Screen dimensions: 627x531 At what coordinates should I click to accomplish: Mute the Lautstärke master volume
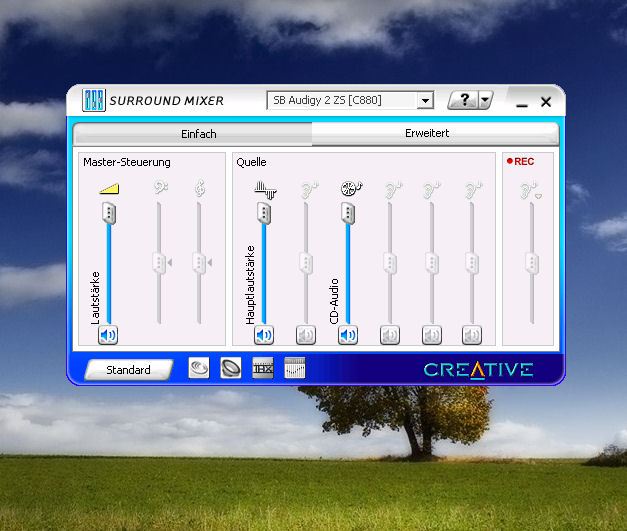[x=108, y=335]
